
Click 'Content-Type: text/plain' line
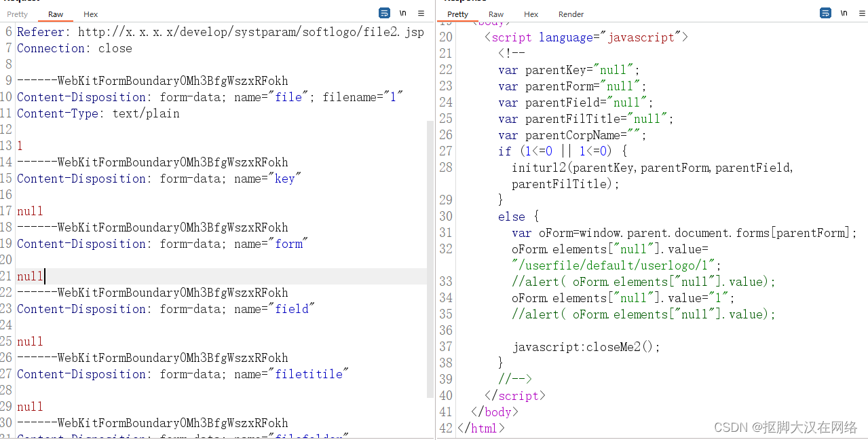98,113
